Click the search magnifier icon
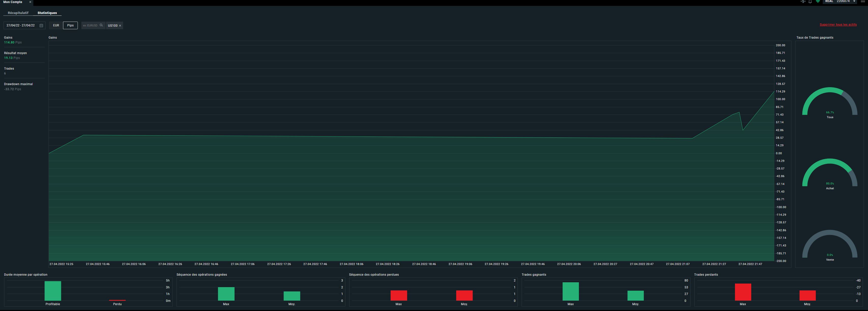The height and width of the screenshot is (311, 868). pos(101,25)
